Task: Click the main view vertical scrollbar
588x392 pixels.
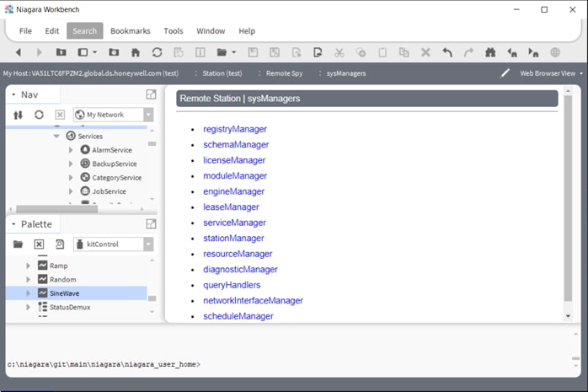Action: pos(568,198)
